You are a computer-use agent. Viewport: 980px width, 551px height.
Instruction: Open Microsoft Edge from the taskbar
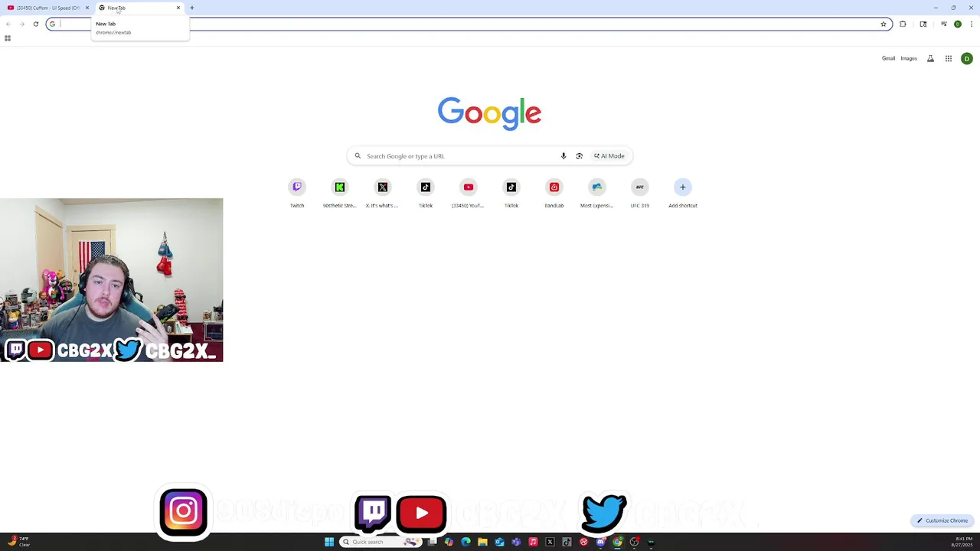(465, 542)
